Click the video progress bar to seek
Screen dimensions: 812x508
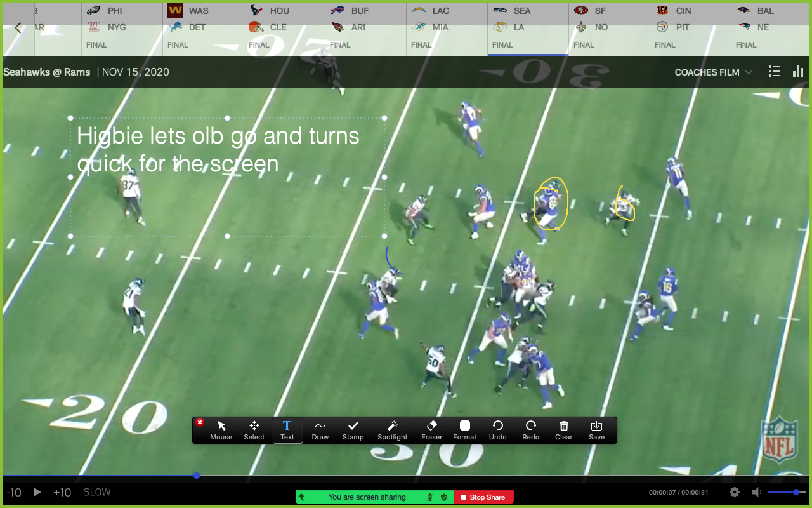(x=406, y=476)
